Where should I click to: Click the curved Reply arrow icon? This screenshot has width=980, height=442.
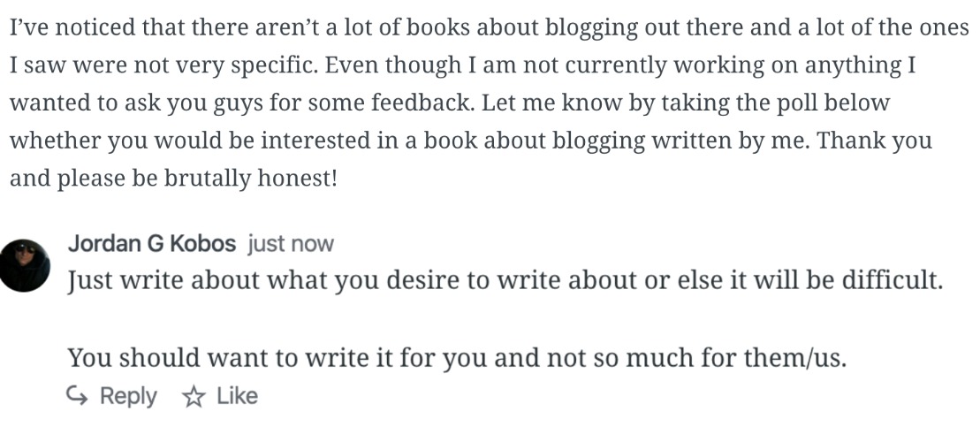(x=77, y=396)
